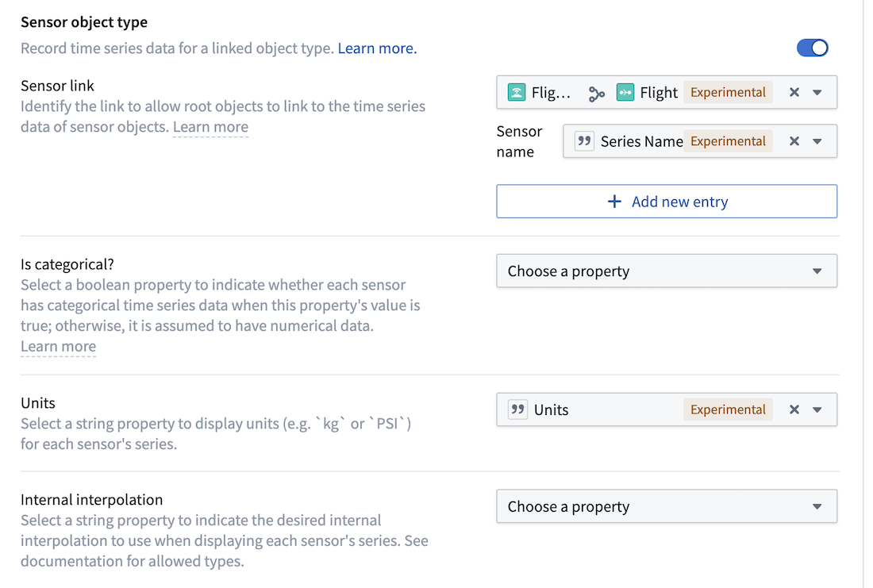Clear the Units property selection
Image resolution: width=873 pixels, height=588 pixels.
794,409
